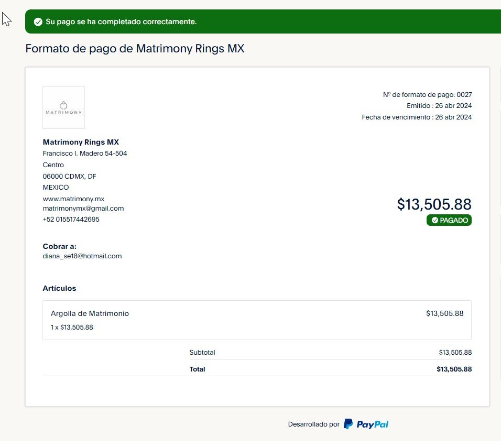
Task: Open the www.matrimony.mx website link
Action: coord(73,199)
